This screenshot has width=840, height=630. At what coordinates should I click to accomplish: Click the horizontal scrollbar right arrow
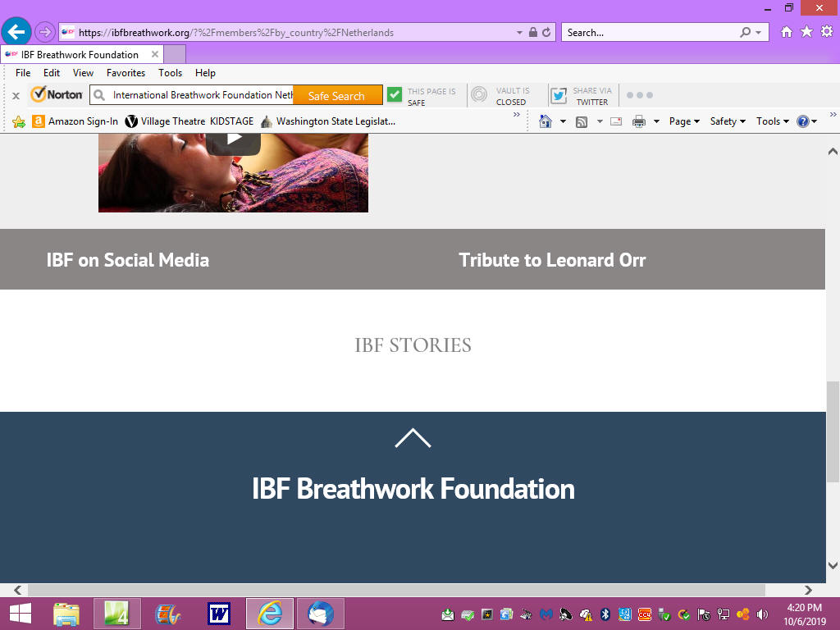tap(808, 590)
